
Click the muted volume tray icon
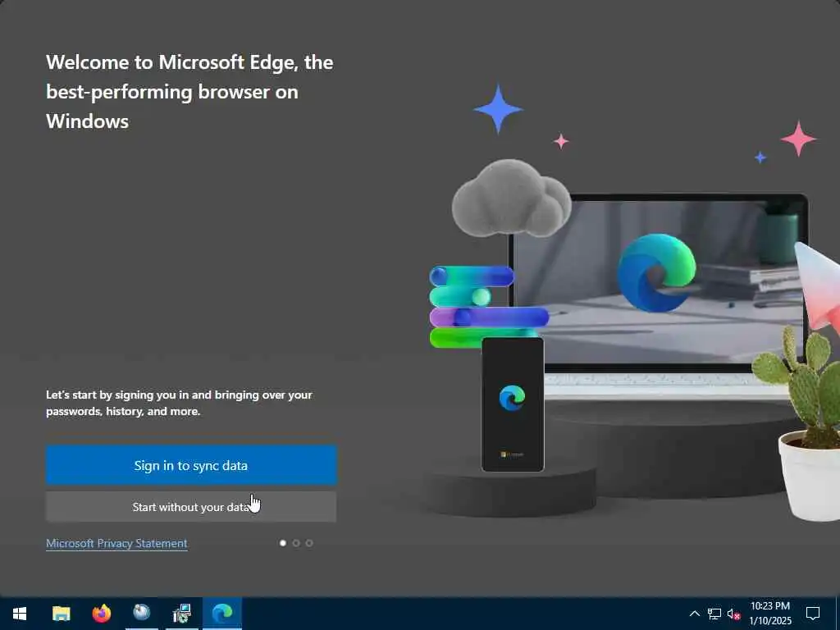733,614
